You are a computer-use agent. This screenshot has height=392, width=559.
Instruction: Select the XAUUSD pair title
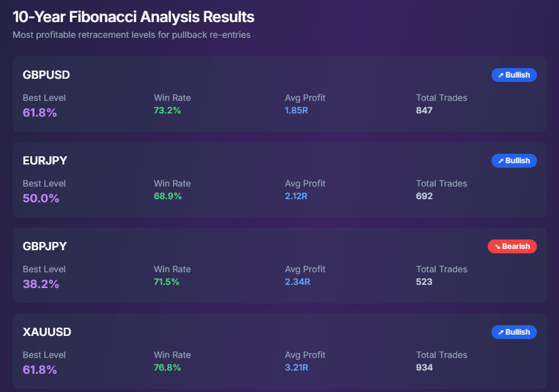coord(47,332)
